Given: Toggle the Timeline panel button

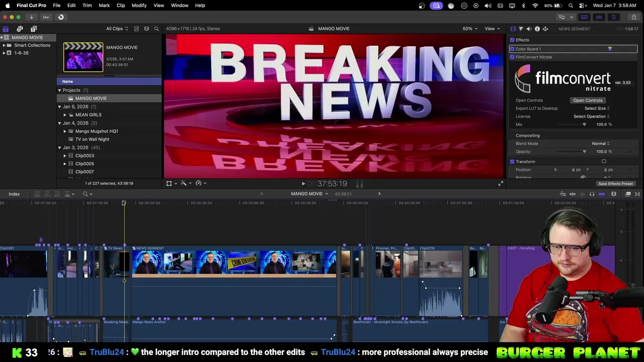Looking at the screenshot, I should (599, 17).
